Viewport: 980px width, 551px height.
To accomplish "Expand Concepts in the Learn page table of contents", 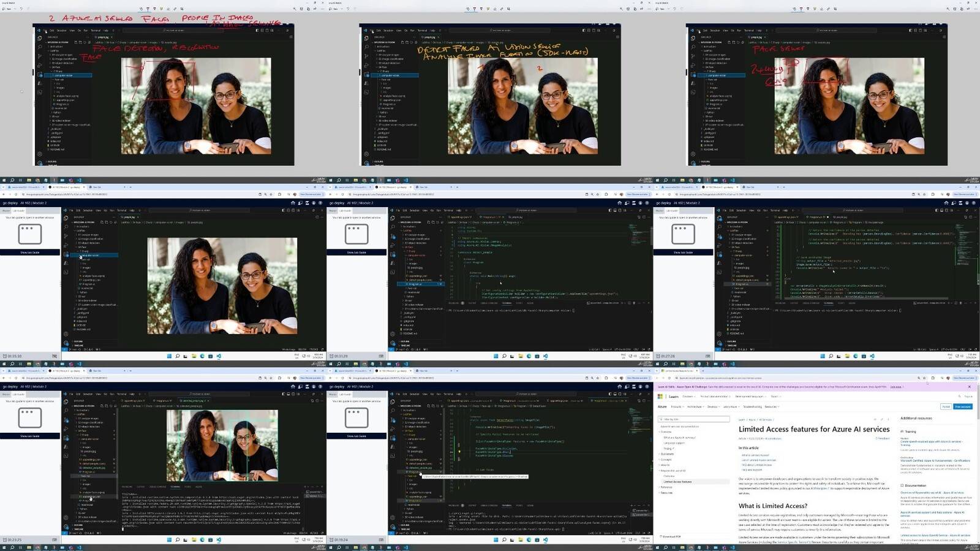I will [x=666, y=460].
